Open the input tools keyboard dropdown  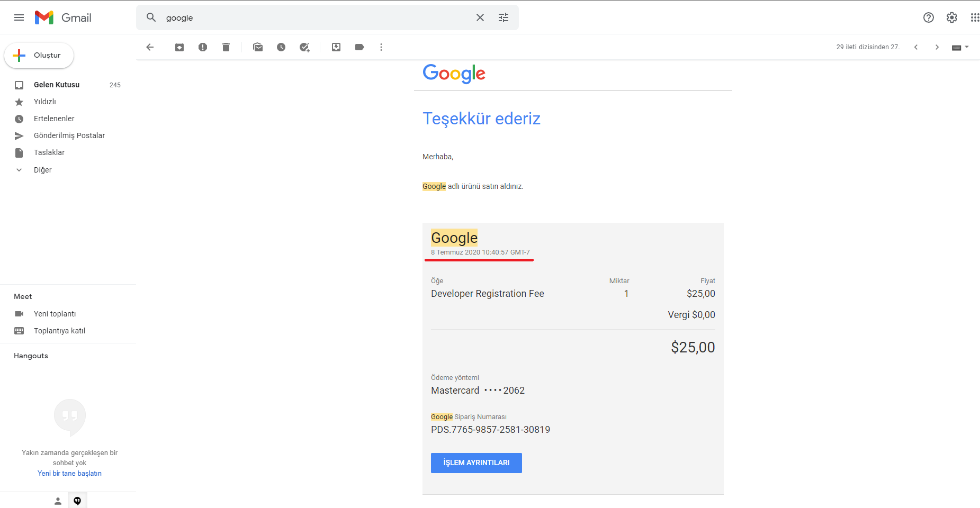[x=960, y=47]
